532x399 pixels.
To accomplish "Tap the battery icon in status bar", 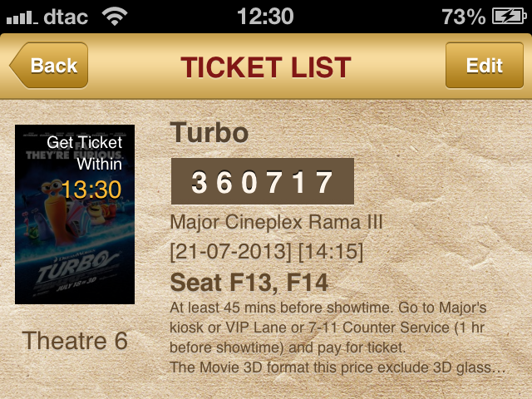I will pos(509,16).
